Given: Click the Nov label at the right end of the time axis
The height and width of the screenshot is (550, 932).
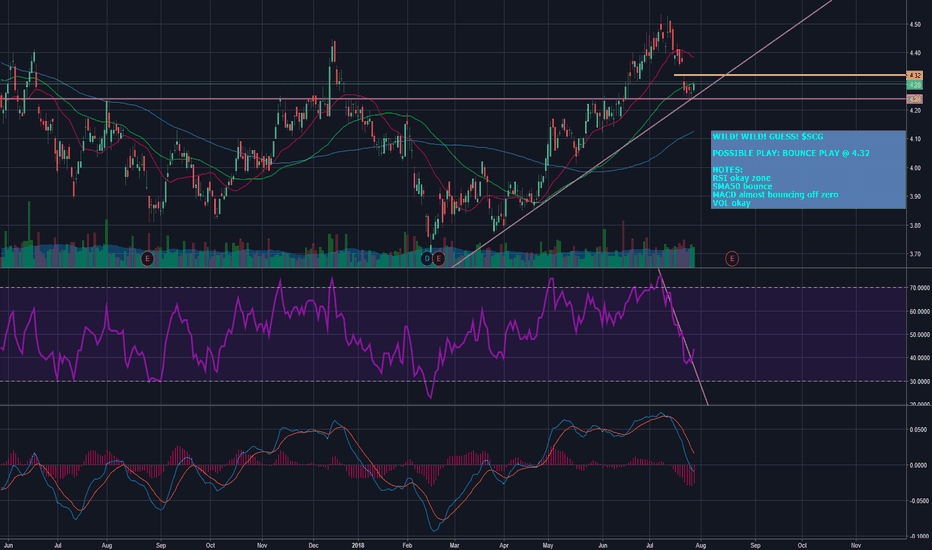Looking at the screenshot, I should tap(856, 545).
